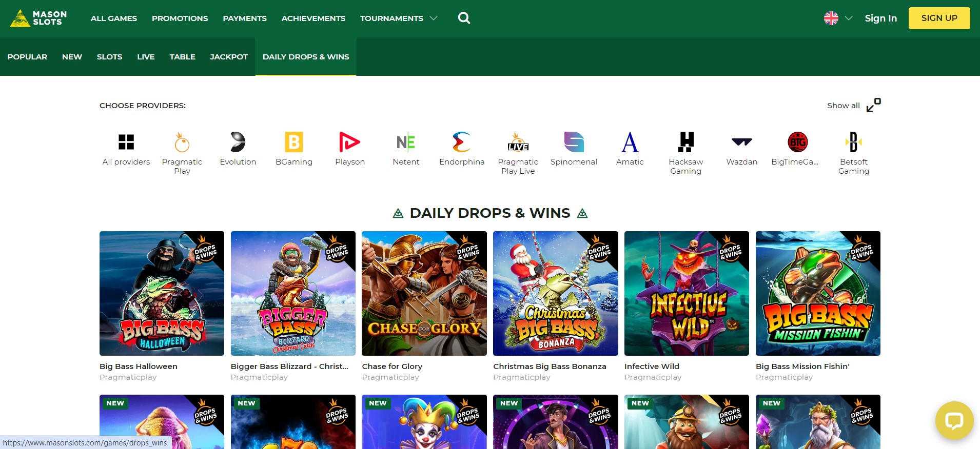Select the Daily Drops & Wins tab
The width and height of the screenshot is (980, 449).
tap(306, 57)
